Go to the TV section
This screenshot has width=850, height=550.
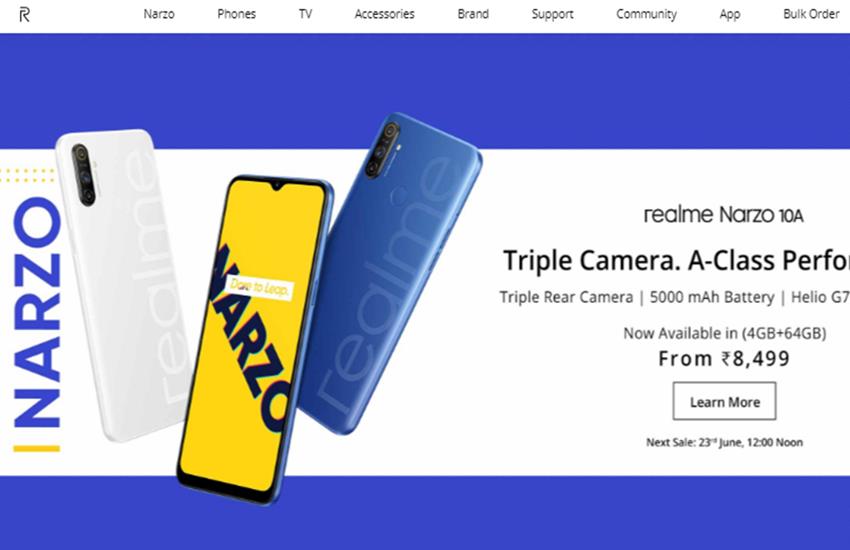point(305,14)
